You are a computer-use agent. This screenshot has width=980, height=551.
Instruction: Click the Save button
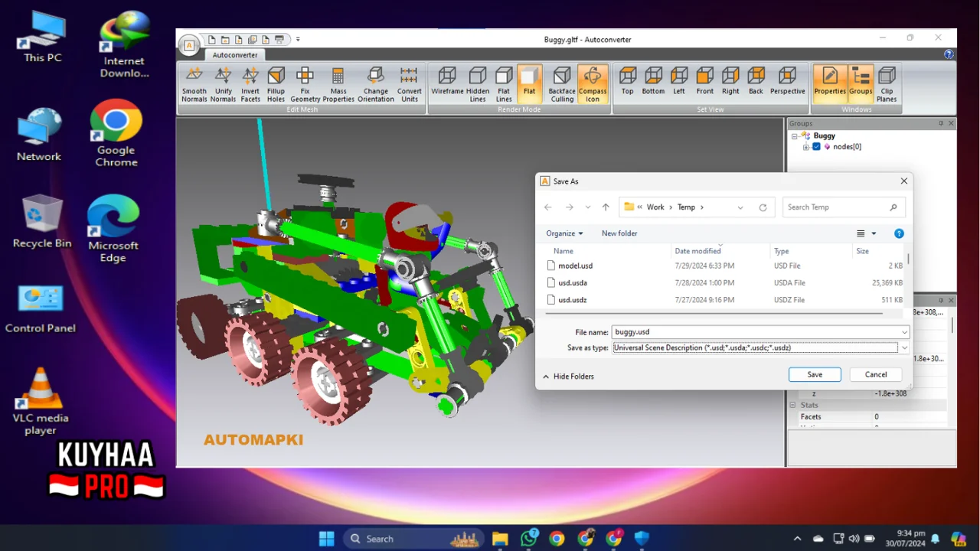coord(815,374)
